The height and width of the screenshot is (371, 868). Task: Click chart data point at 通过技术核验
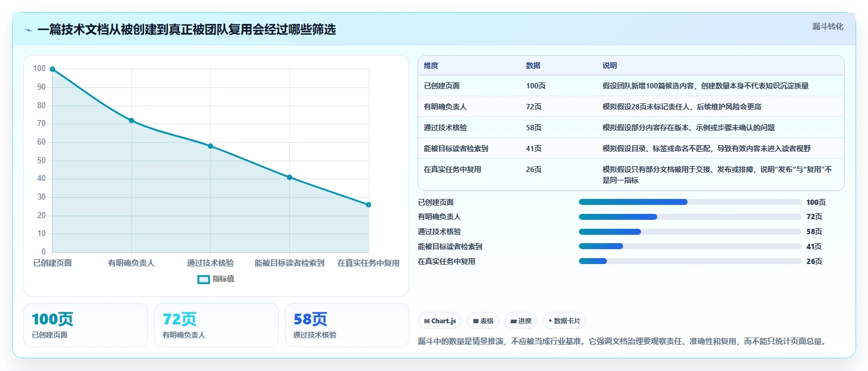click(210, 146)
